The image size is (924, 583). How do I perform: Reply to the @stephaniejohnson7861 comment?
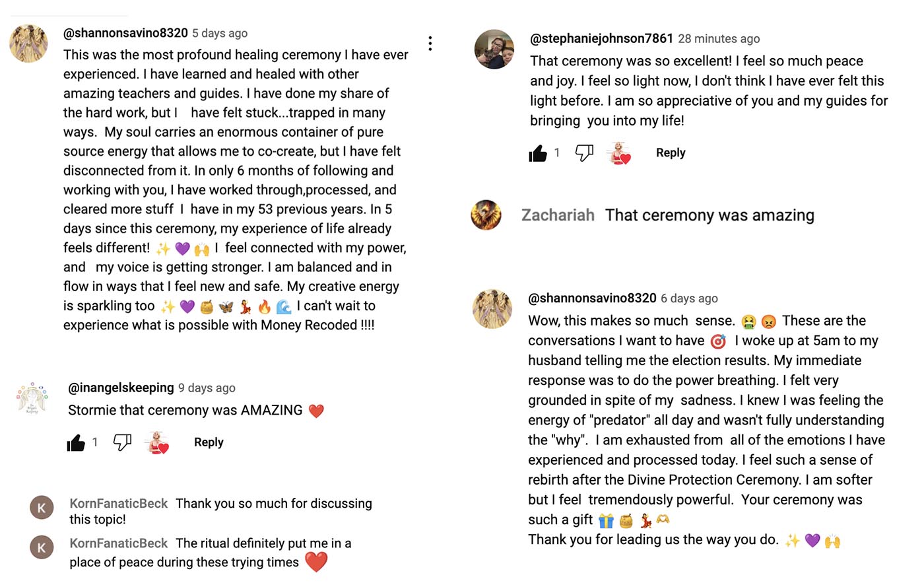coord(671,153)
